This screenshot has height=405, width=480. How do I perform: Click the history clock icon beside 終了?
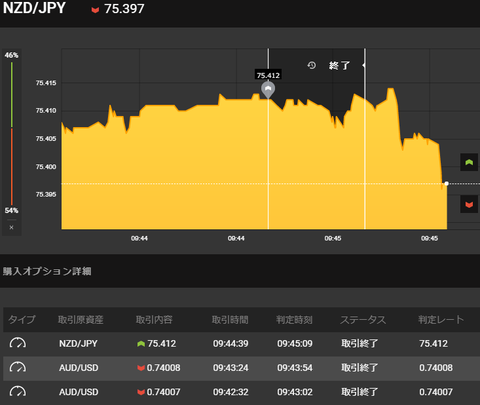(x=311, y=65)
